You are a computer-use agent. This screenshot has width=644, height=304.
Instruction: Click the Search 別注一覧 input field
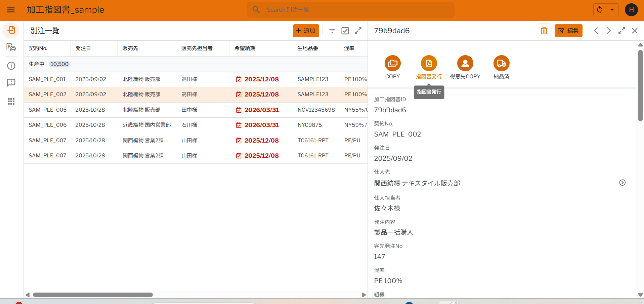pyautogui.click(x=356, y=10)
